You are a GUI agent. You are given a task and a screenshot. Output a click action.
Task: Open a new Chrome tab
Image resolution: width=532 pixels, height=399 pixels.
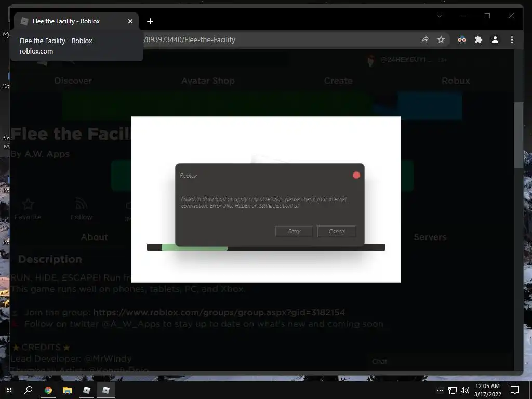(x=150, y=21)
